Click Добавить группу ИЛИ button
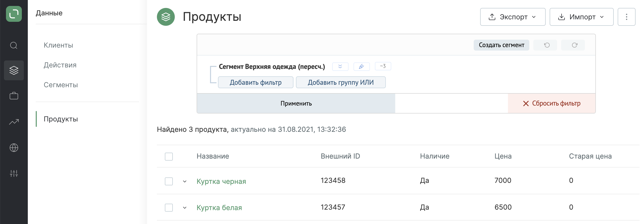 coord(341,82)
